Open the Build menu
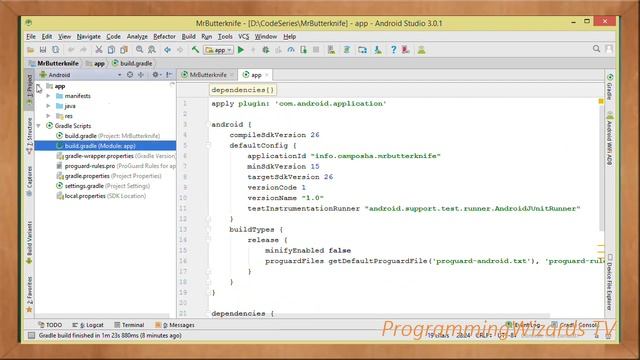640x360 pixels. point(189,36)
